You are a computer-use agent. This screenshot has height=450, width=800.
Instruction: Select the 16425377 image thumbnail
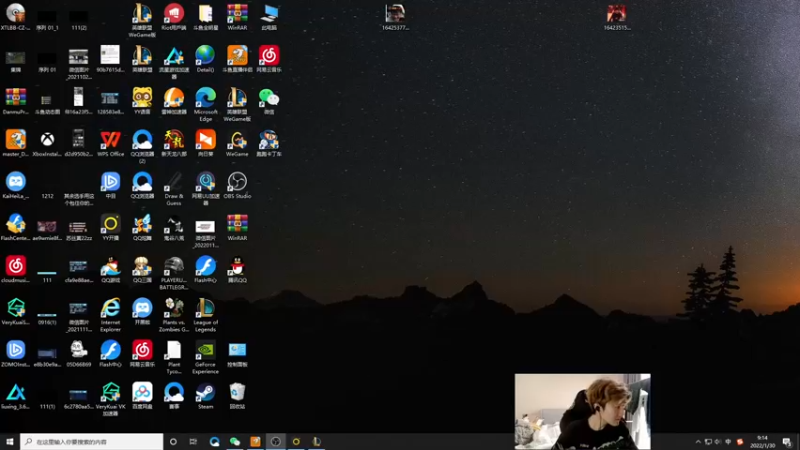click(395, 16)
